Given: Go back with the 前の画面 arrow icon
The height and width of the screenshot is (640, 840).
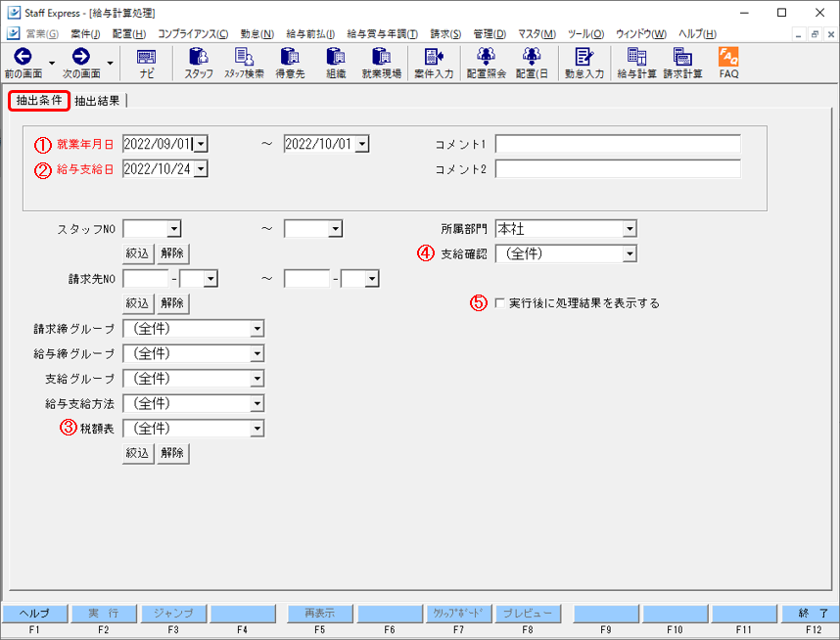Looking at the screenshot, I should tap(23, 56).
